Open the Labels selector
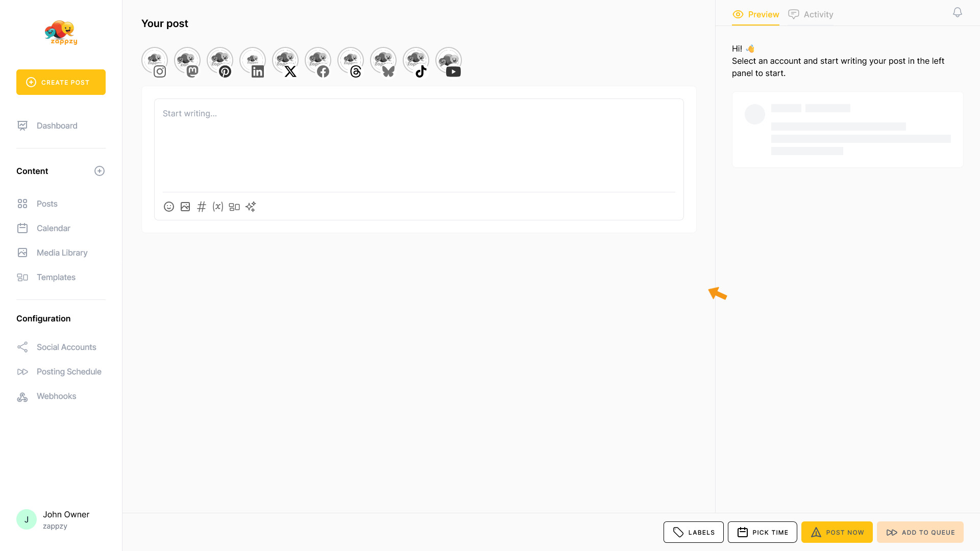The image size is (980, 551). click(693, 532)
